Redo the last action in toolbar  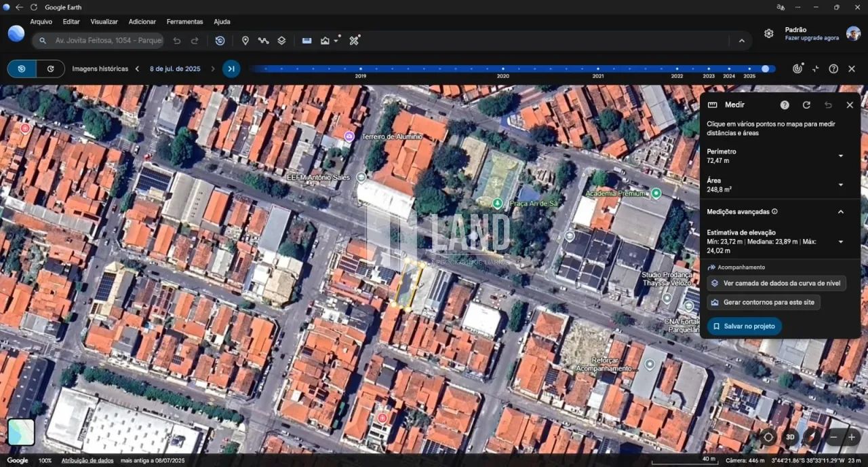[195, 41]
